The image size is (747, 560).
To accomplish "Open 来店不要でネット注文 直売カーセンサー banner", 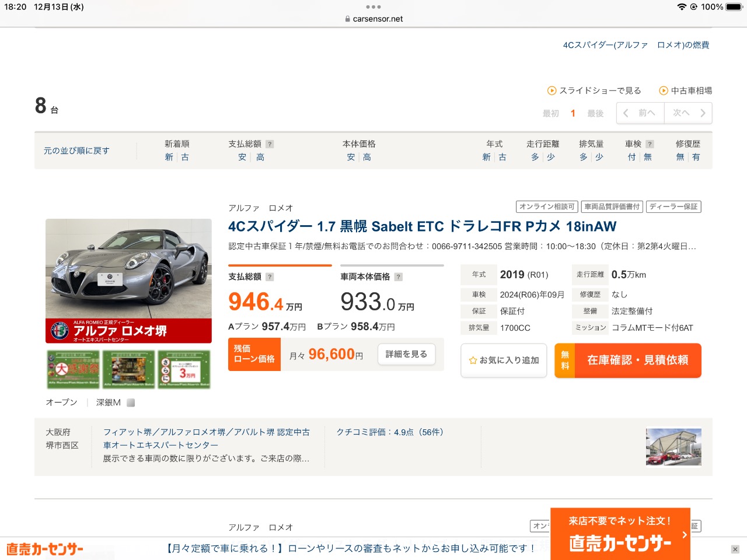I will point(620,534).
